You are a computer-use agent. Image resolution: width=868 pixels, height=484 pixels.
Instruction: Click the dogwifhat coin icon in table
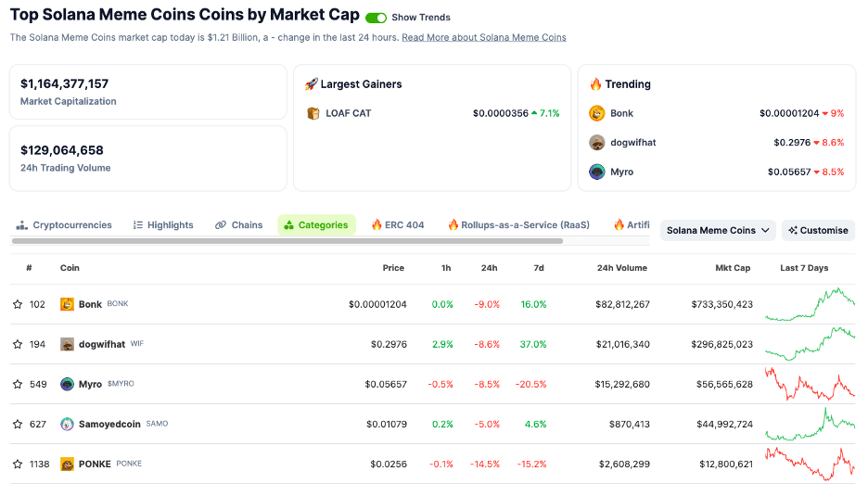pos(67,344)
